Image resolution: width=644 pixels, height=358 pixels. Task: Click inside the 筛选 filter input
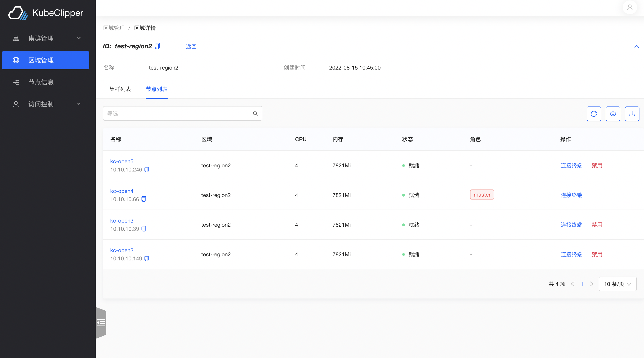(175, 113)
